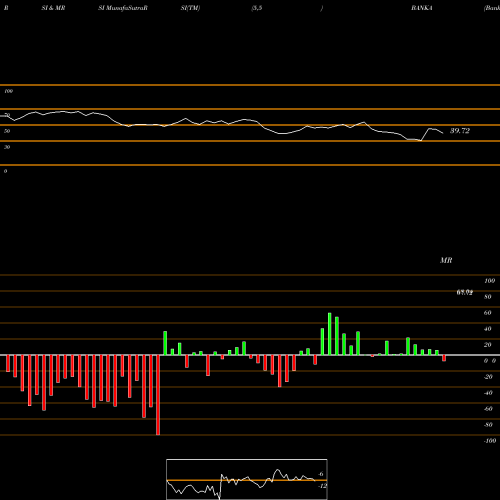This screenshot has width=500, height=500.
Task: Click the RSI value label 39.72
Action: point(460,131)
